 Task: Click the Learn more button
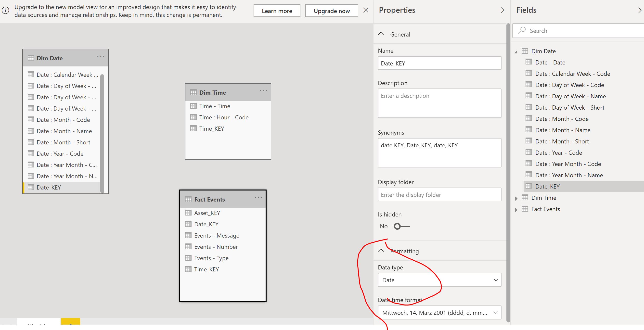277,11
